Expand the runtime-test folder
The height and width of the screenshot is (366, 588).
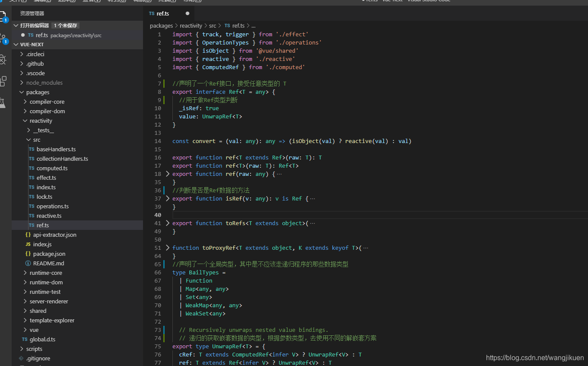point(25,292)
